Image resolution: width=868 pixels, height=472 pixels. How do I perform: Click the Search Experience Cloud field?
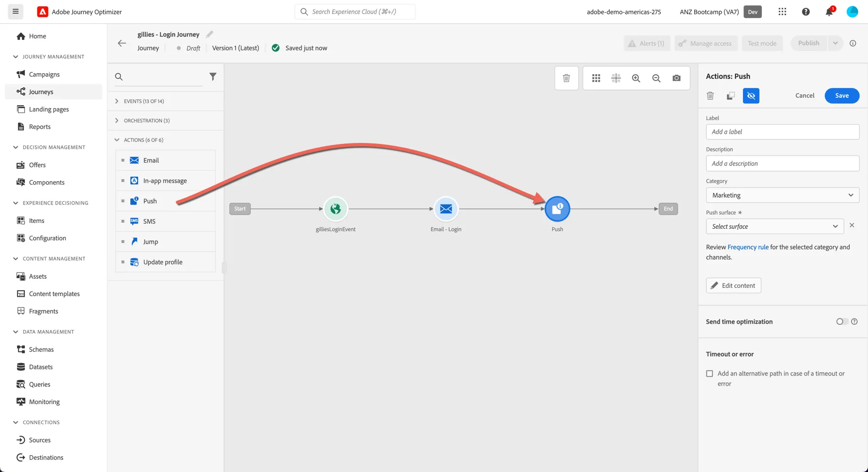(355, 12)
